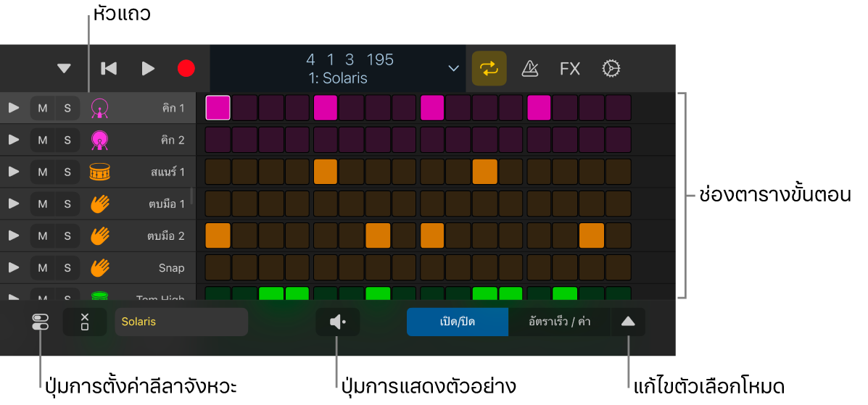Image resolution: width=868 pixels, height=405 pixels.
Task: Select the เปิด/ปิด tab
Action: (x=458, y=322)
